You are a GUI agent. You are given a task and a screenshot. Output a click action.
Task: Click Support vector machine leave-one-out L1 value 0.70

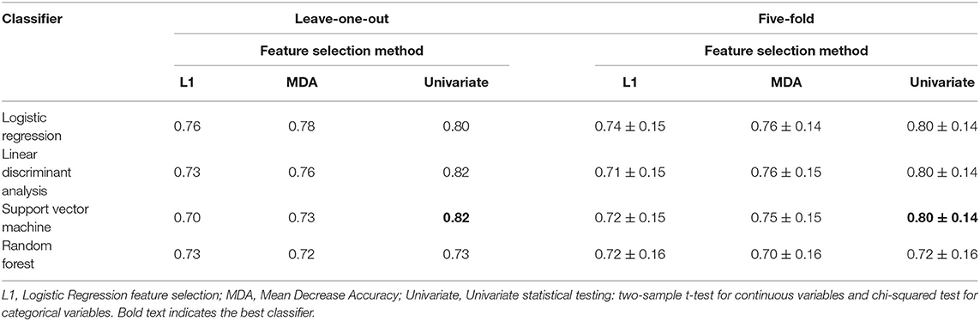point(185,216)
